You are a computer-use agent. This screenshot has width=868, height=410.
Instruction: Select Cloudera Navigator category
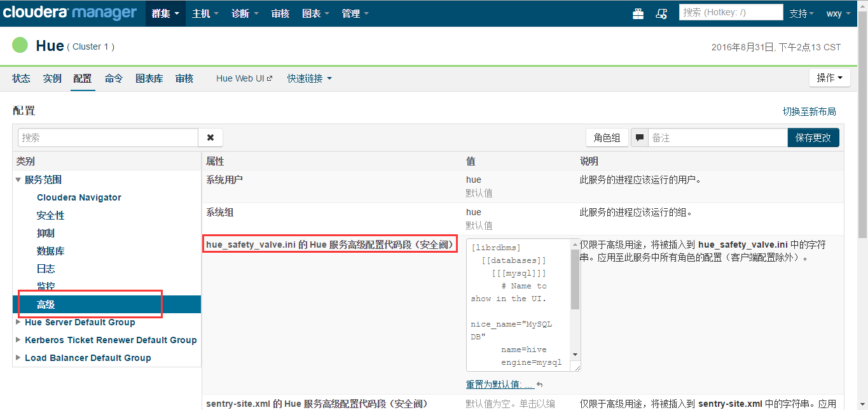pyautogui.click(x=79, y=197)
